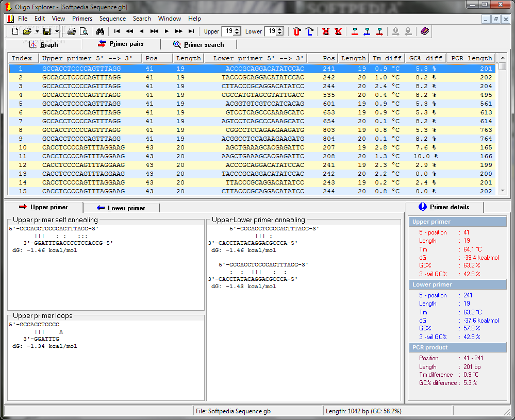Jump to last primer pair button
Screen dimensions: 515x420
pos(191,31)
